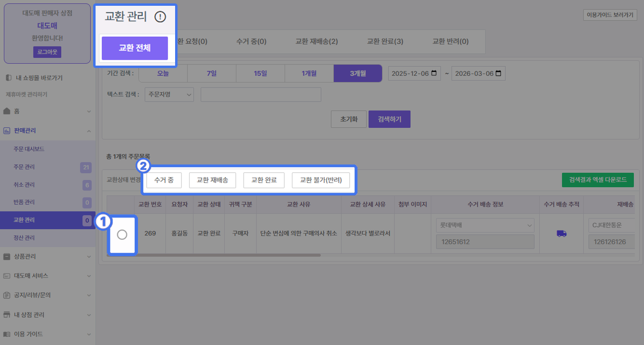The image size is (644, 345).
Task: Select the 오늘 period option
Action: coord(163,74)
